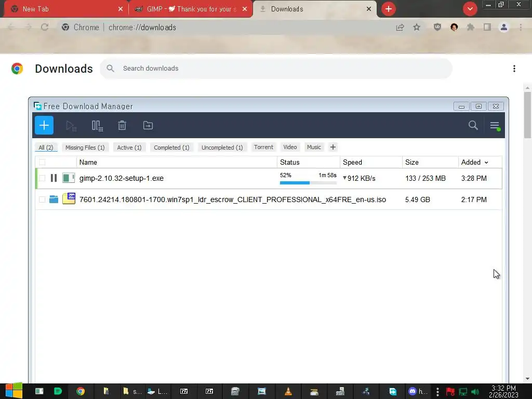Select the Torrent filter tab

coord(263,147)
